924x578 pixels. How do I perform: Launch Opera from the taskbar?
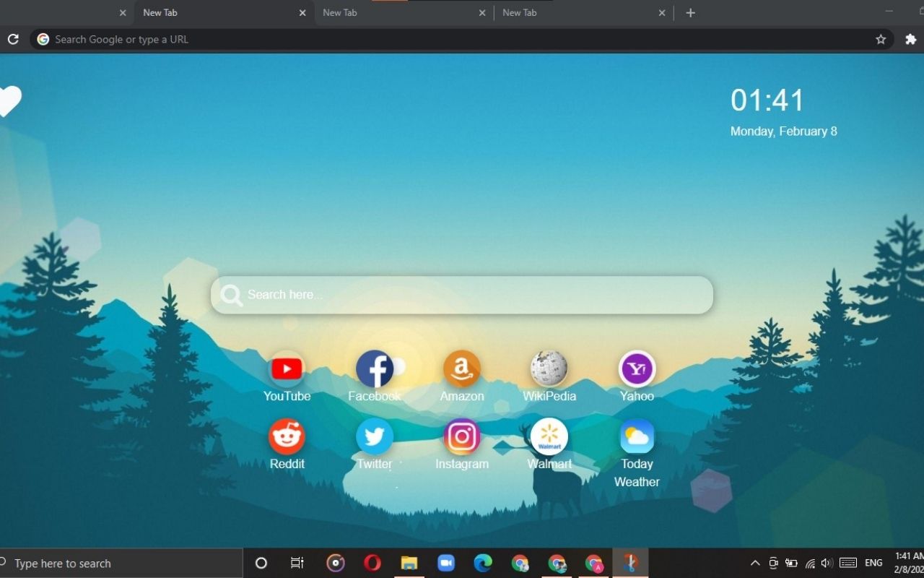[372, 563]
